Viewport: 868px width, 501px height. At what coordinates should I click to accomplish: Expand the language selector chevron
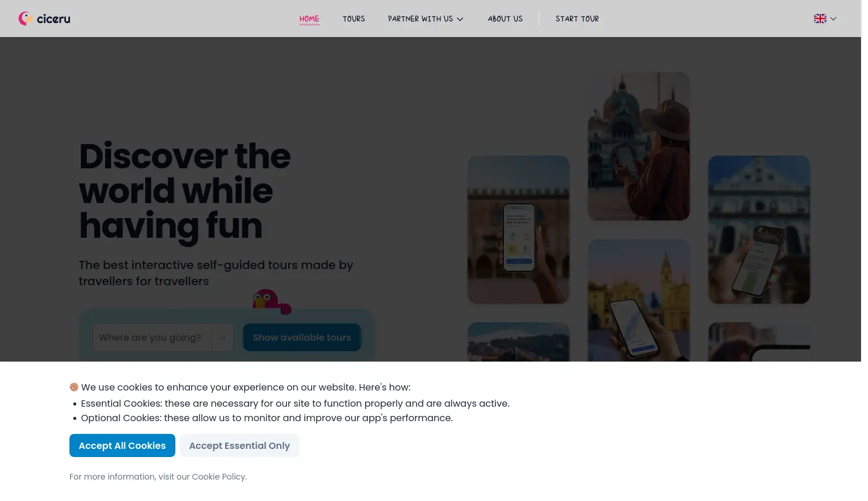[x=833, y=19]
